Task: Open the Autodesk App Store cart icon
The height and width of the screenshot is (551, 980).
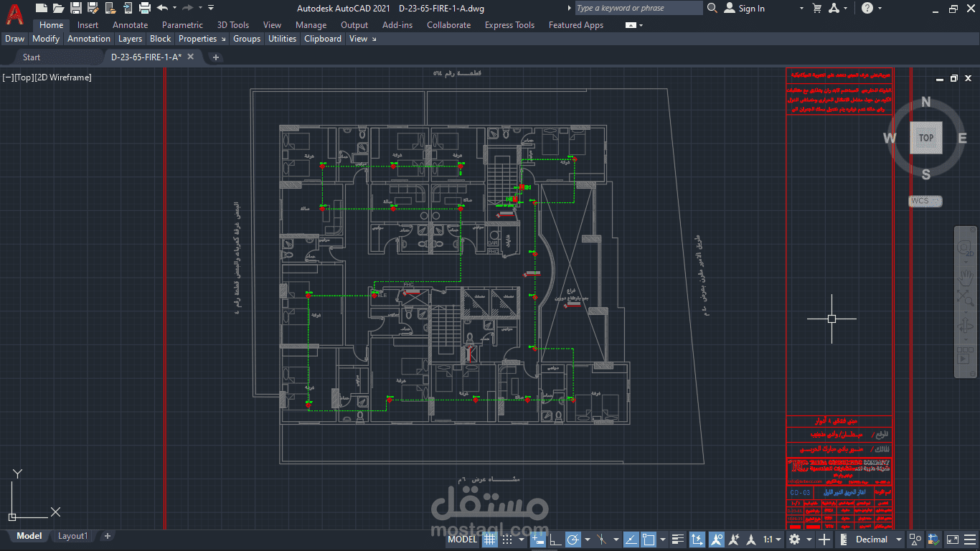Action: click(x=816, y=8)
